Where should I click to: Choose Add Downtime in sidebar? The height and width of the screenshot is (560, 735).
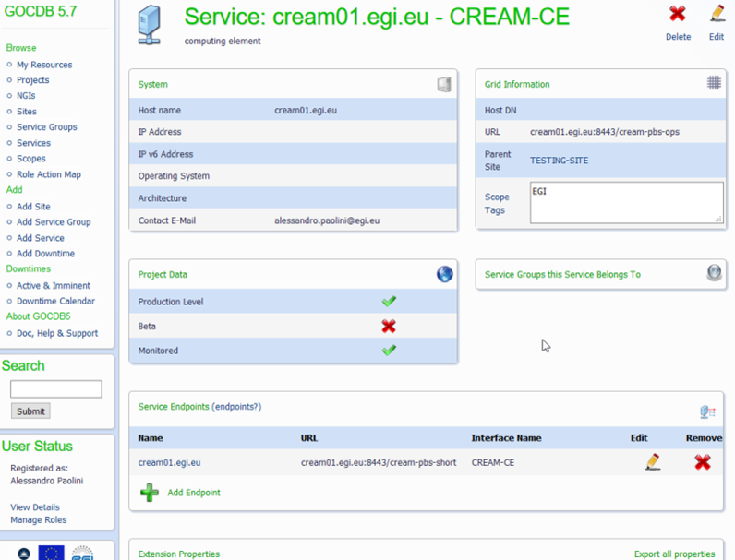(x=45, y=254)
